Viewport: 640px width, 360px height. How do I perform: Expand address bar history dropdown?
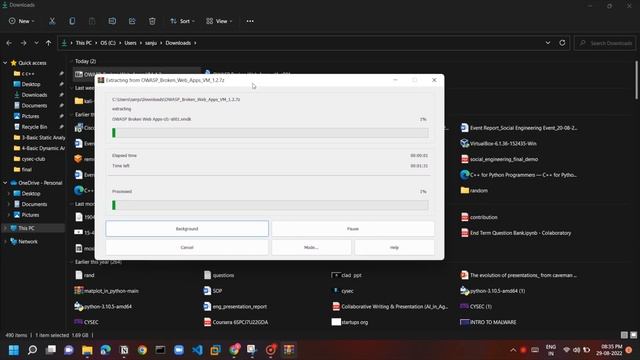point(548,43)
